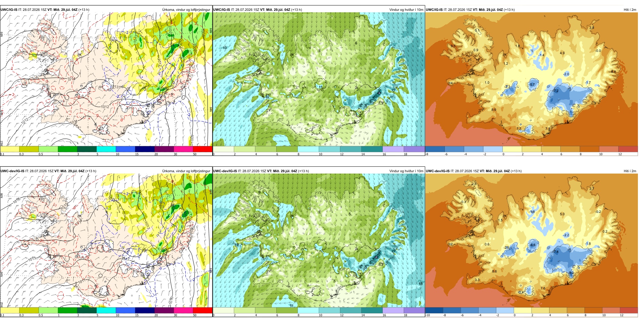Pick the cyan 5 swatch in UWC/IG-IS precipitation legend
The height and width of the screenshot is (322, 644).
click(106, 149)
